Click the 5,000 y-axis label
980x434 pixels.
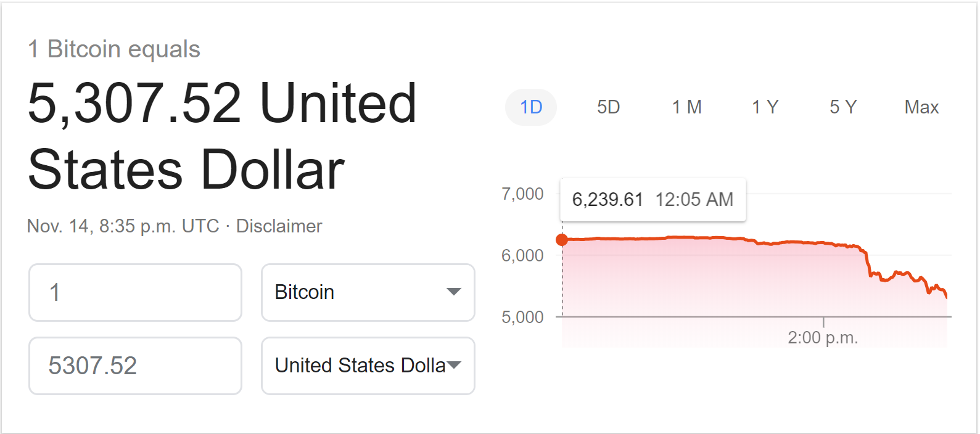522,317
